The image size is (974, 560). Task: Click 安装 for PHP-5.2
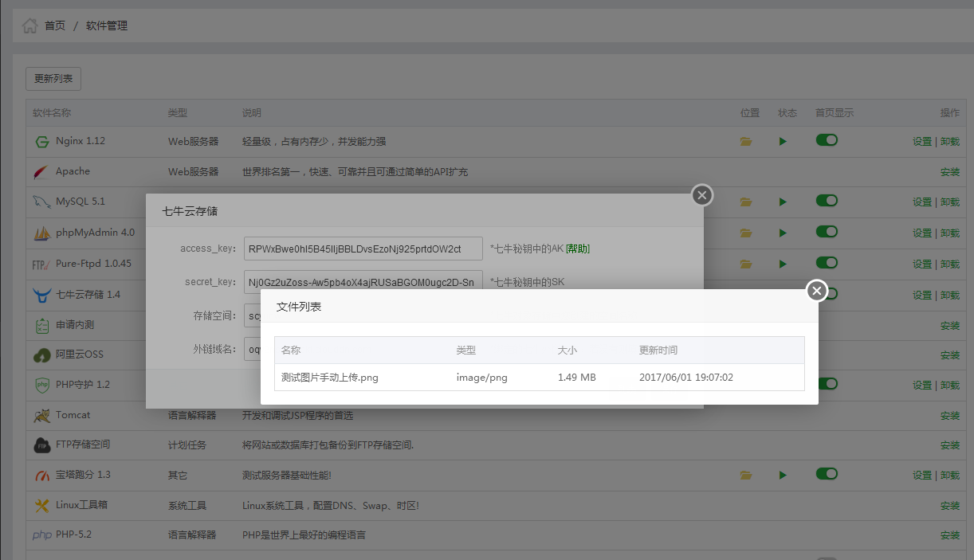pyautogui.click(x=950, y=535)
